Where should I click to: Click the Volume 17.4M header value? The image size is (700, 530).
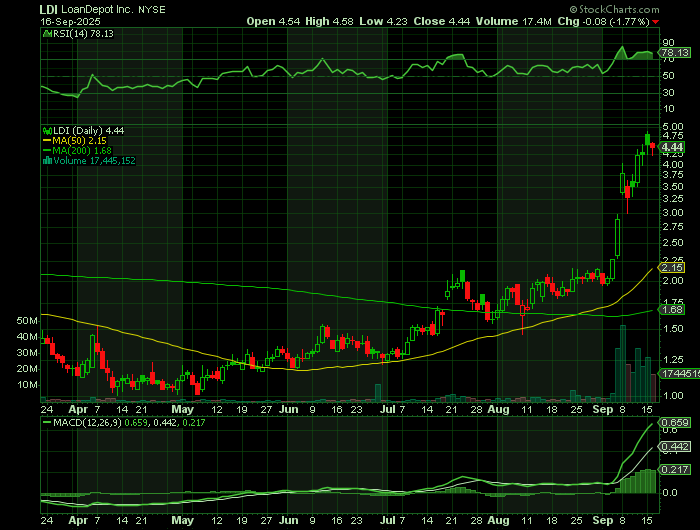pos(513,21)
